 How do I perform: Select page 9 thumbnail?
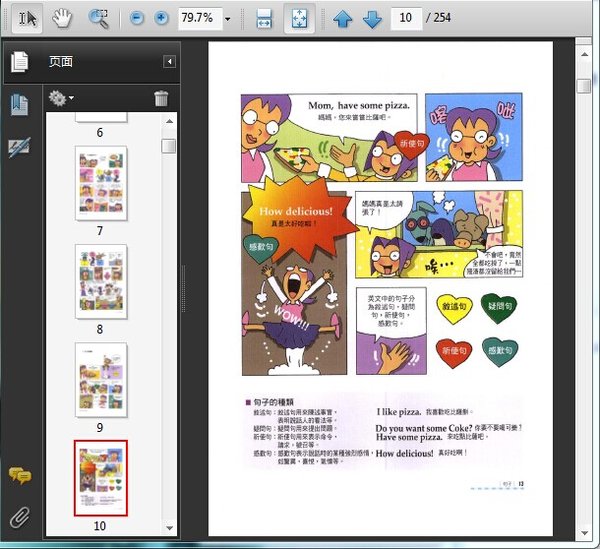(101, 379)
